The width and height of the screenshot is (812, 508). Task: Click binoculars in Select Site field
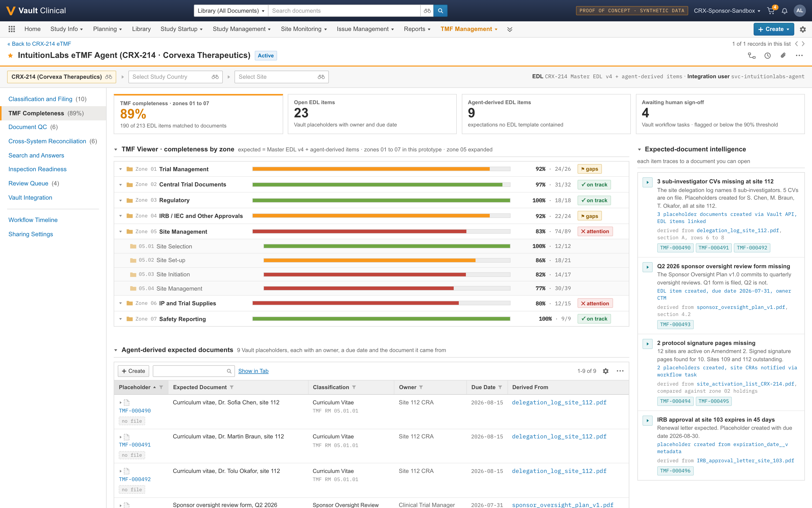[321, 77]
